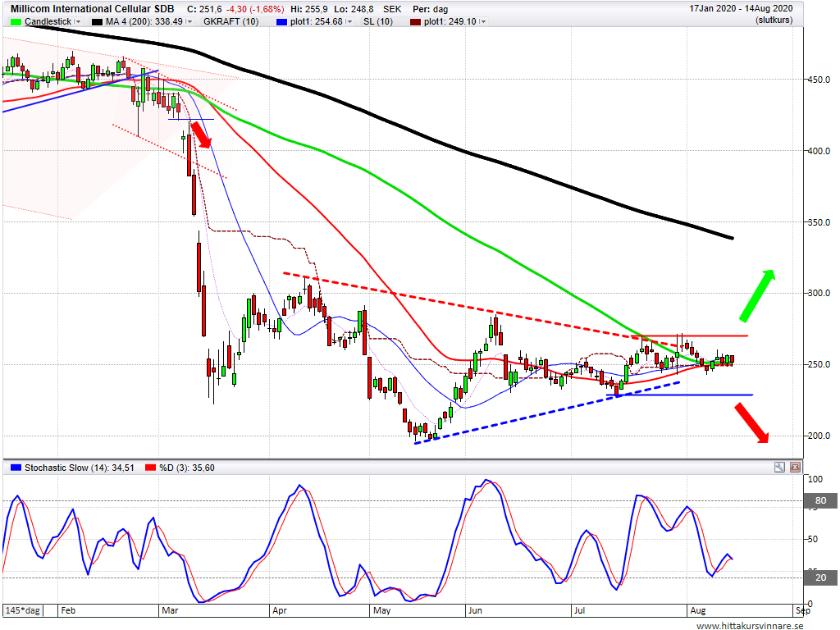Click the black MA 4 color swatch
The width and height of the screenshot is (840, 630).
coord(97,22)
